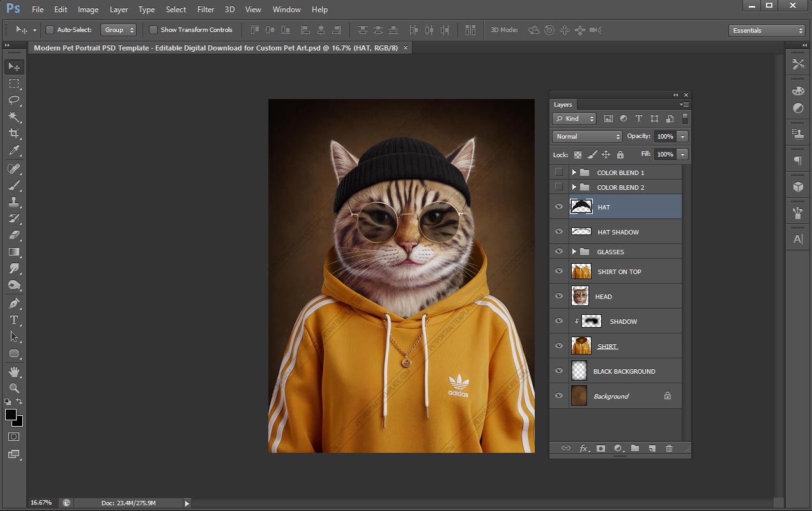Image resolution: width=812 pixels, height=511 pixels.
Task: Show the COLOR BLEND 1 group
Action: coord(559,172)
